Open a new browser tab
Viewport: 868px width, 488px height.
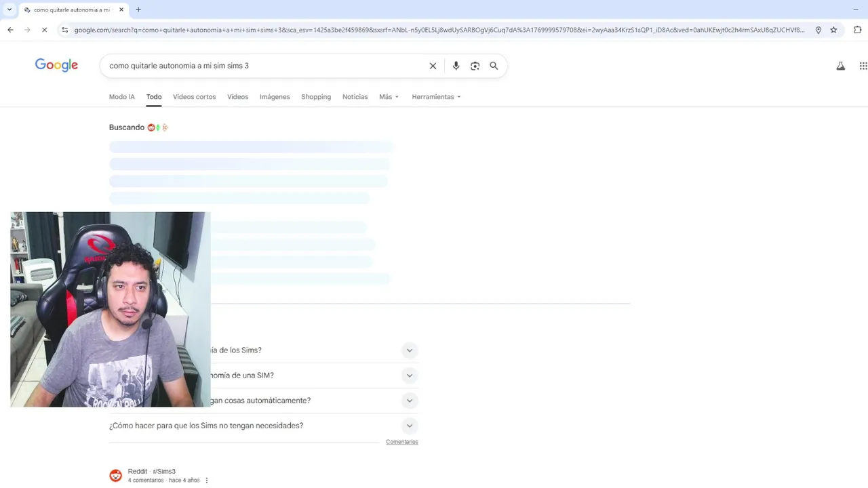tap(138, 9)
